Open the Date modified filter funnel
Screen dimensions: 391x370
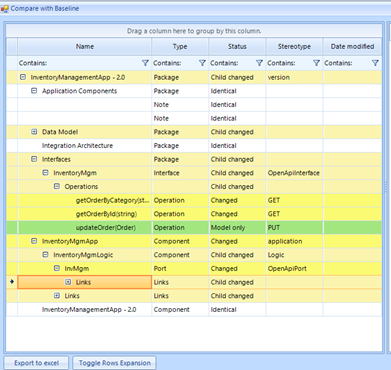[375, 63]
